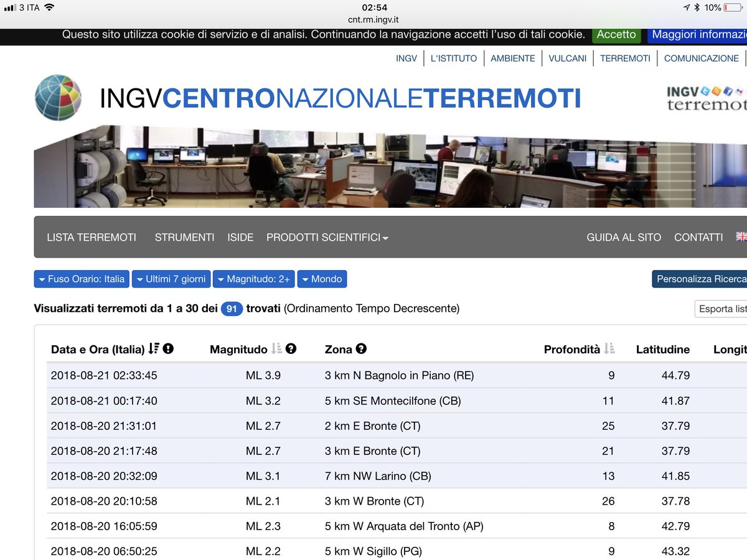
Task: Tap the battery indicator icon
Action: (x=733, y=7)
